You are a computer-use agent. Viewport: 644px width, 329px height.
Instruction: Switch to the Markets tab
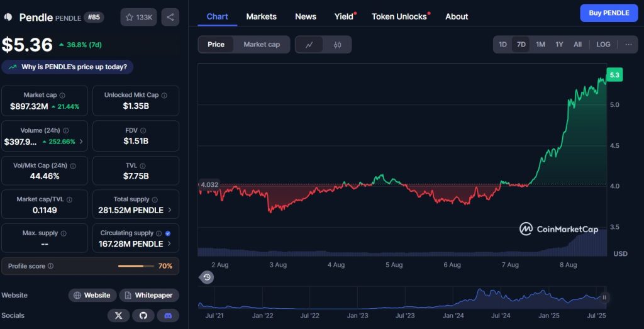point(261,16)
